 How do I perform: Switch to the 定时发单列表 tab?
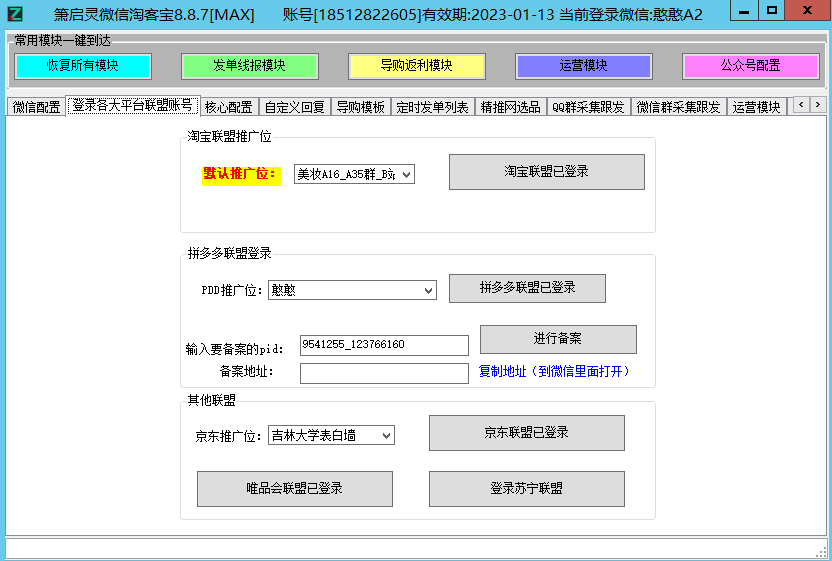click(432, 107)
